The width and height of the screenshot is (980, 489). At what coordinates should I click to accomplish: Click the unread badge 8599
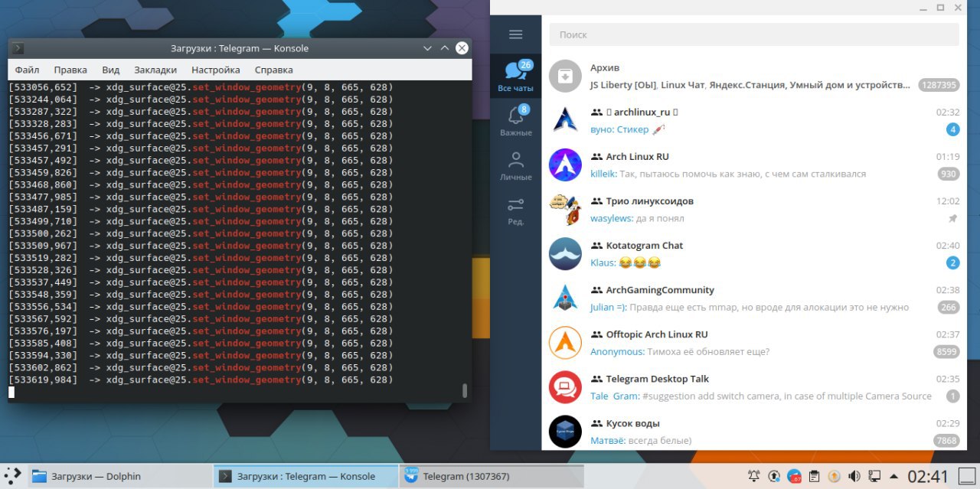946,352
